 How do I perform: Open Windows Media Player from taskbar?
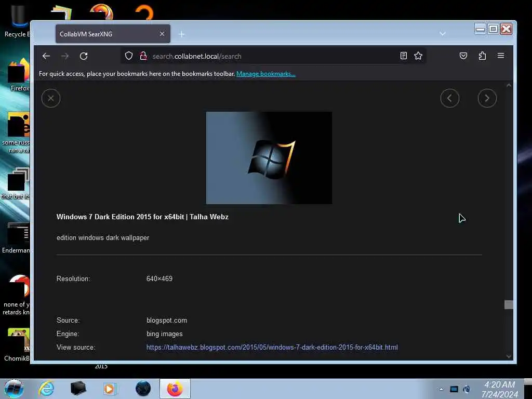110,389
